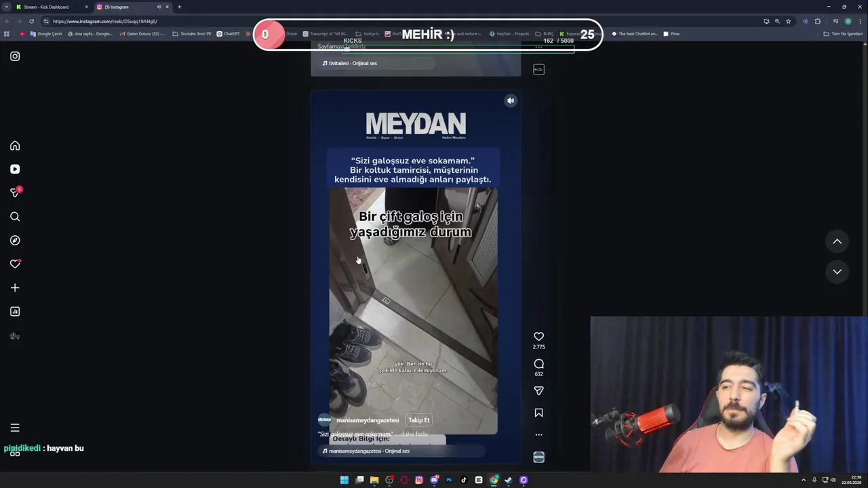Open Instagram logo home link in sidebar
The width and height of the screenshot is (868, 488).
click(15, 56)
